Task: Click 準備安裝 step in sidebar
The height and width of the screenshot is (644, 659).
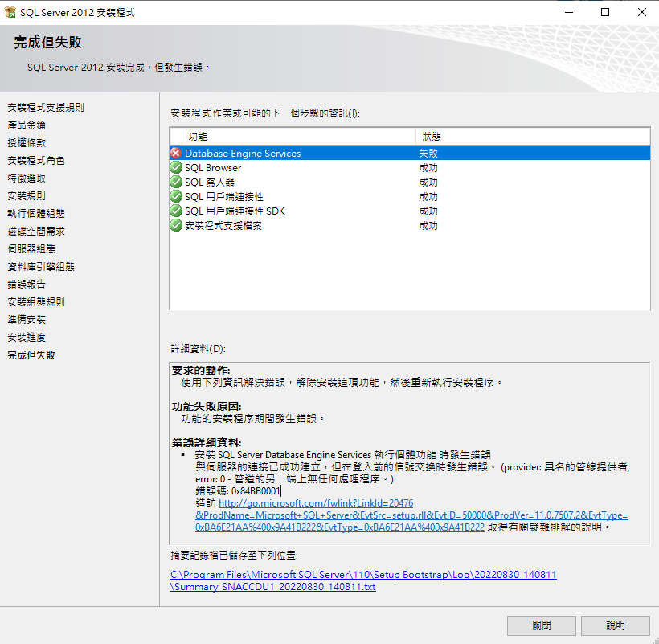Action: [27, 319]
